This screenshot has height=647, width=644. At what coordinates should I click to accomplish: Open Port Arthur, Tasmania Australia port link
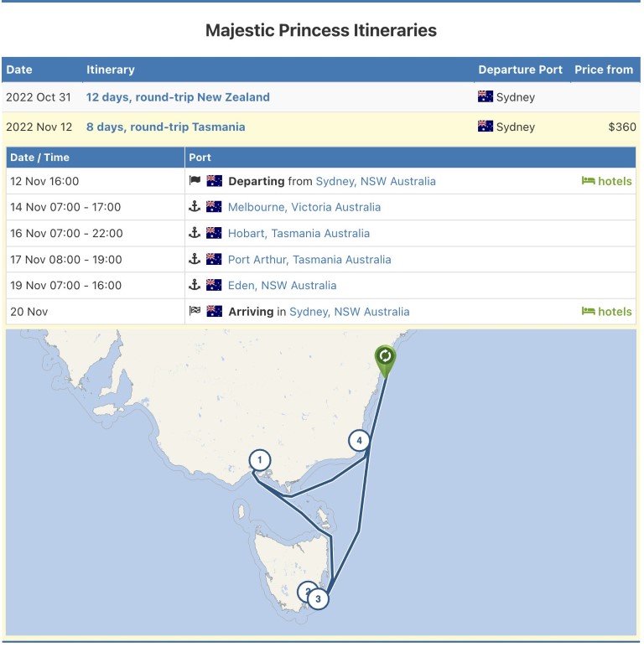(x=309, y=259)
